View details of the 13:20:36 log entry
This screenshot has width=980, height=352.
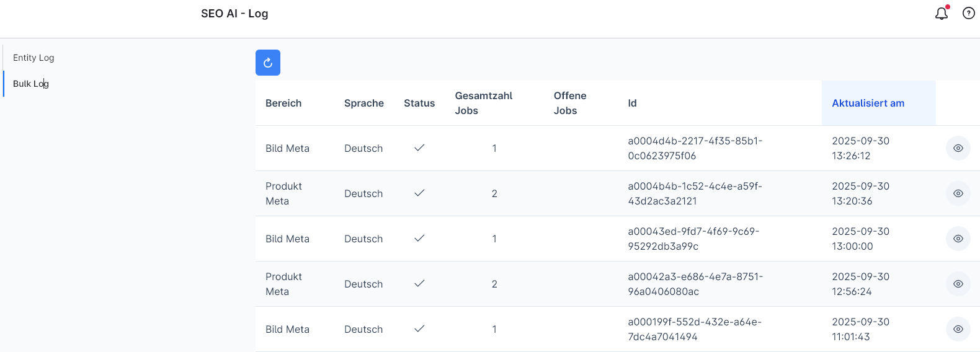pos(958,193)
